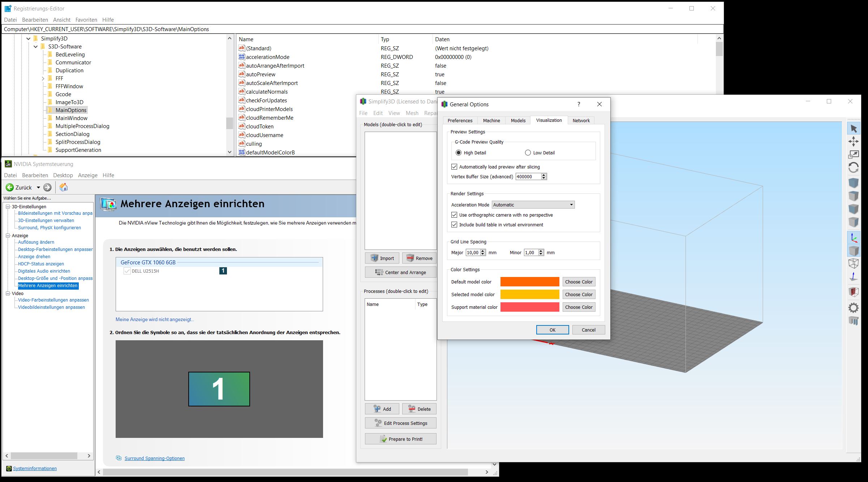Collapse the Video tree node
Viewport: 868px width, 482px height.
click(8, 293)
